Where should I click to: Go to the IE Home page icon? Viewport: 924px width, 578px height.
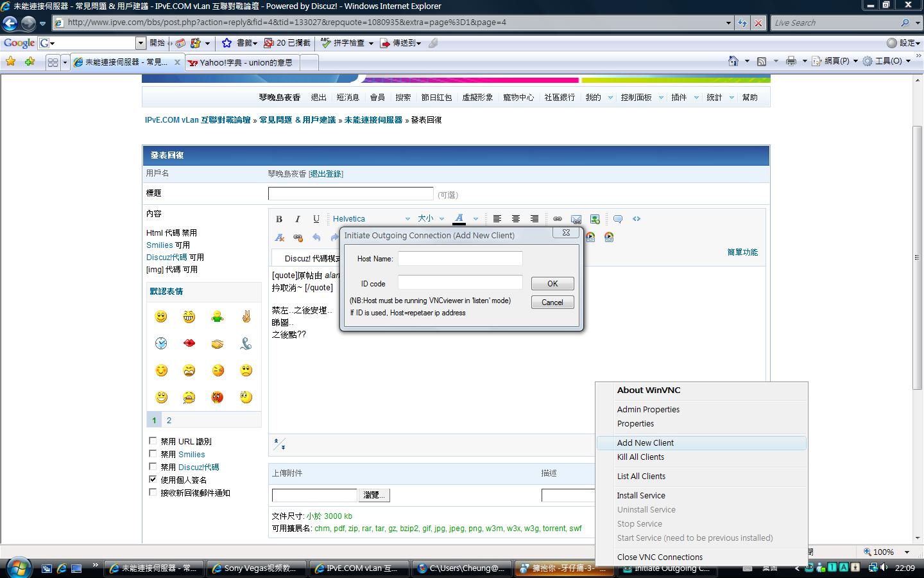(733, 61)
